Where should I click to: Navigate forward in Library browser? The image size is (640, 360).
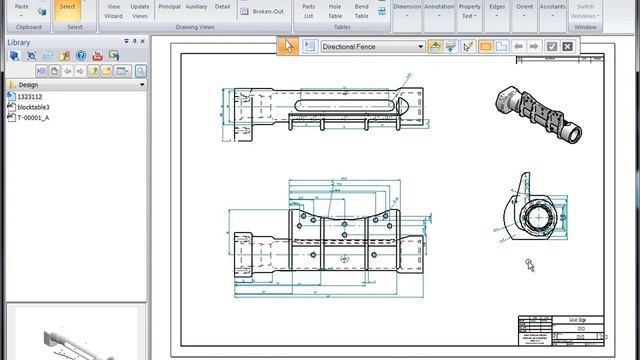[80, 71]
